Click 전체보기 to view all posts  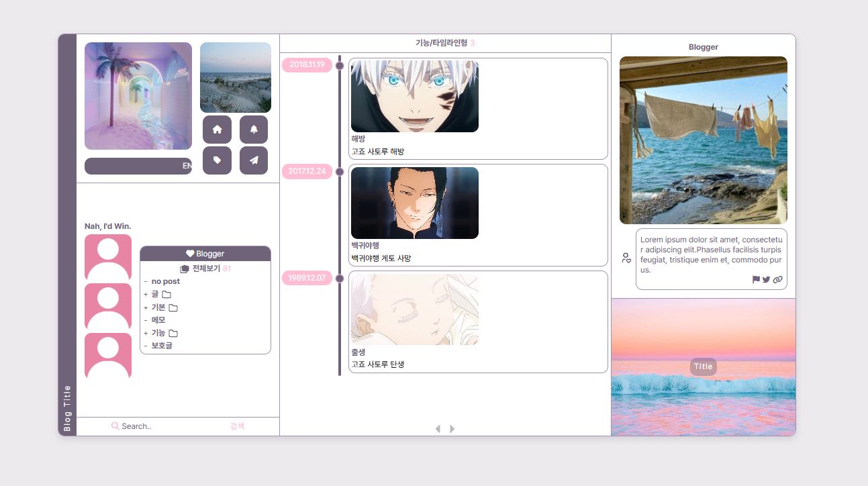coord(206,269)
